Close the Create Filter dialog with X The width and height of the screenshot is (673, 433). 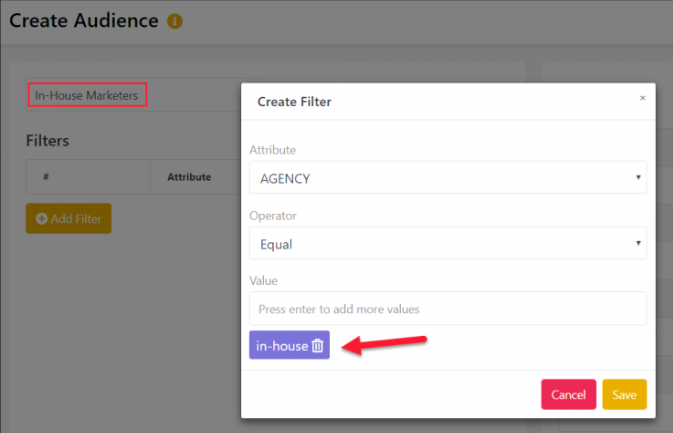(x=643, y=98)
